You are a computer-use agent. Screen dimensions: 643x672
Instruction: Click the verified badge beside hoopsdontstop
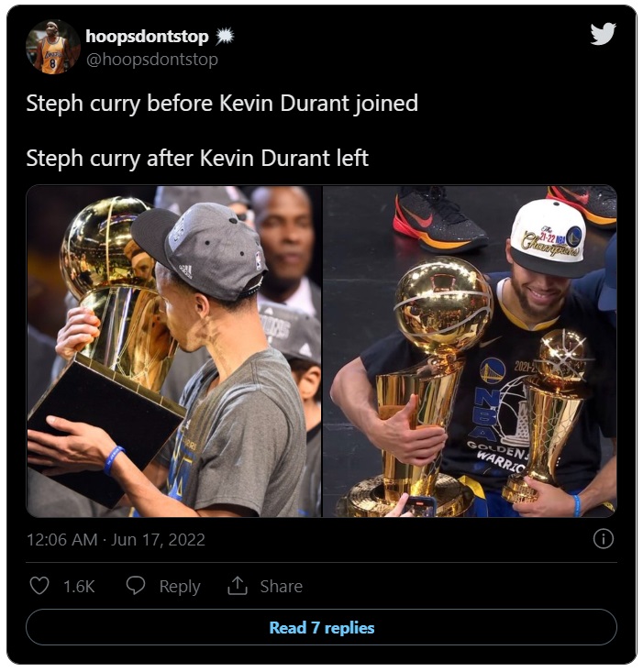tap(225, 37)
